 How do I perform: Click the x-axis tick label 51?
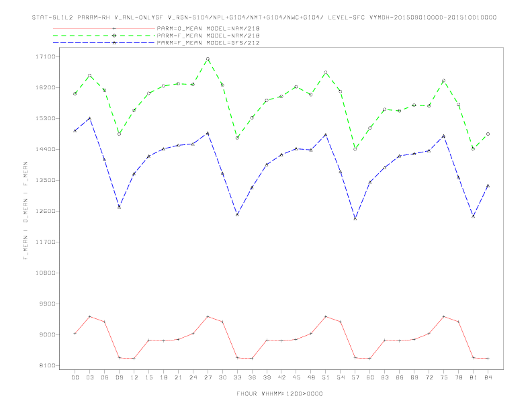[x=326, y=377]
